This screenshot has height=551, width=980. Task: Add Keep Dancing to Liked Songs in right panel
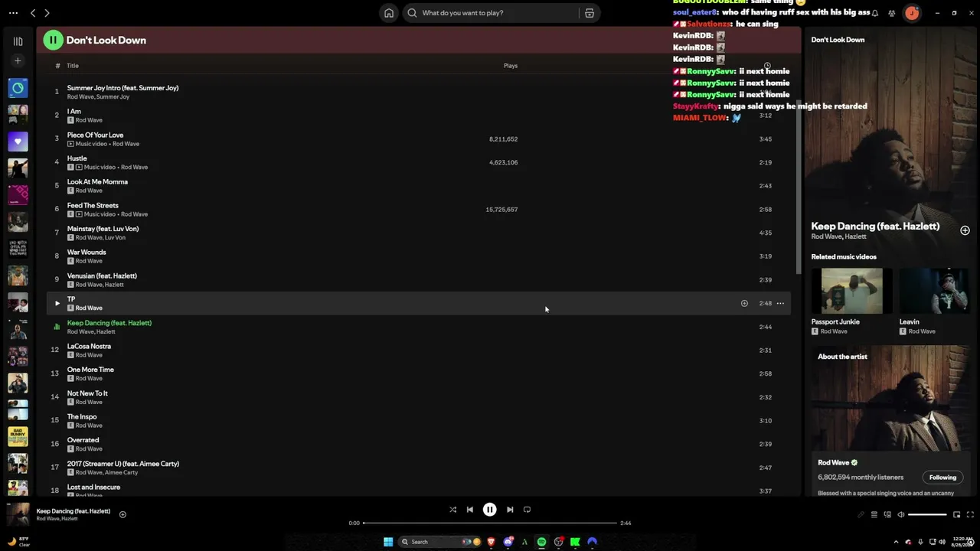tap(965, 230)
